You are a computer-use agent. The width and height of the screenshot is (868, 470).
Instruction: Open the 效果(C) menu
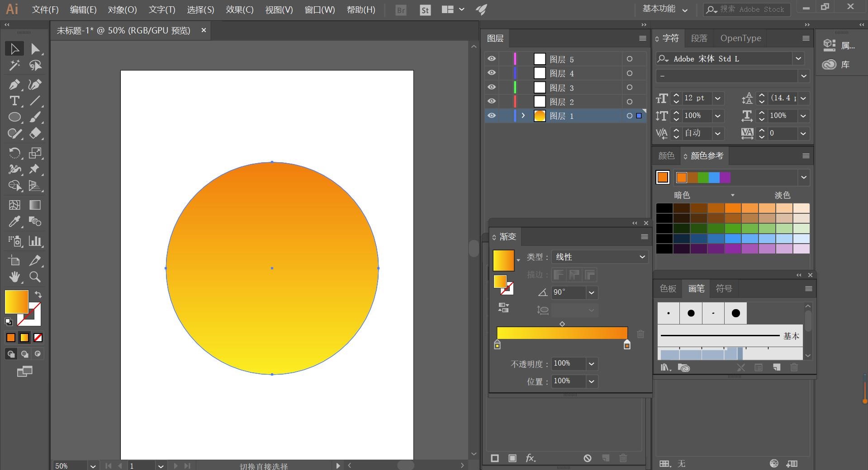click(239, 9)
